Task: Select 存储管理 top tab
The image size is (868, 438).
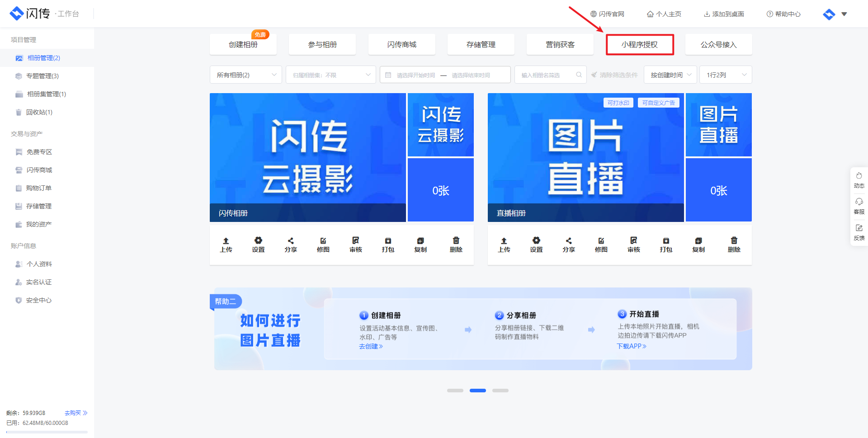Action: click(481, 44)
